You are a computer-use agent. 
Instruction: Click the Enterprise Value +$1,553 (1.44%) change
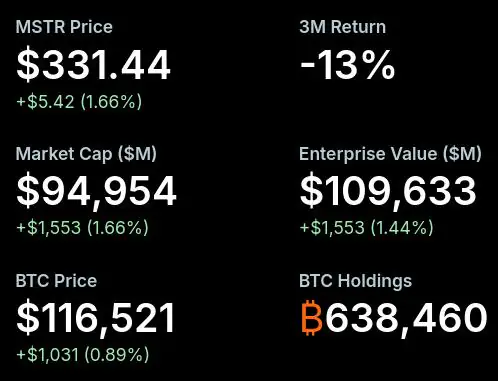coord(366,228)
